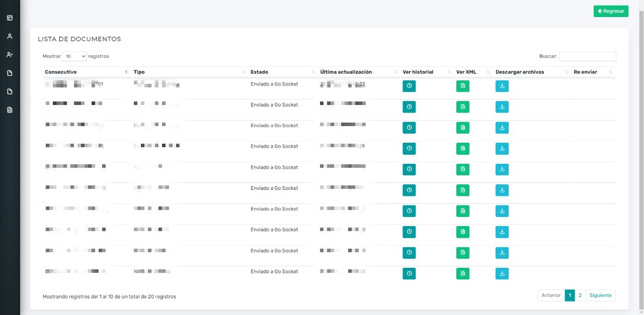Image resolution: width=644 pixels, height=315 pixels.
Task: Click "Enviado a Go Socket" in the first row
Action: tap(274, 84)
